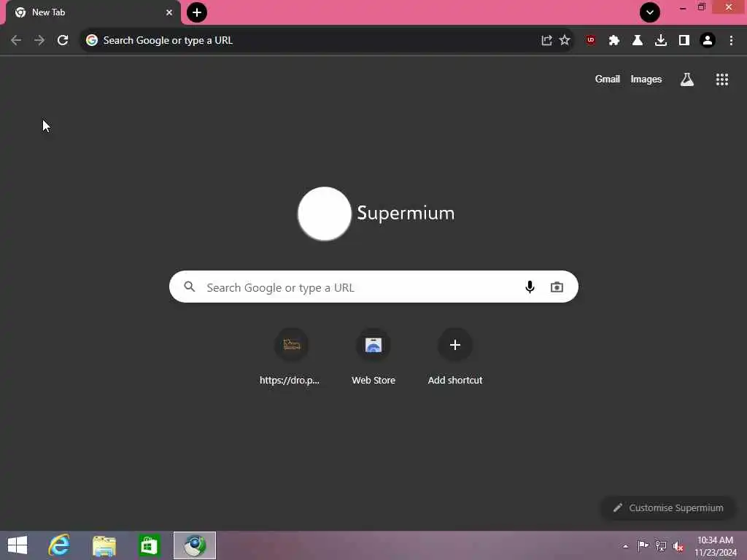The width and height of the screenshot is (747, 560).
Task: Launch Internet Explorer from taskbar
Action: point(60,545)
